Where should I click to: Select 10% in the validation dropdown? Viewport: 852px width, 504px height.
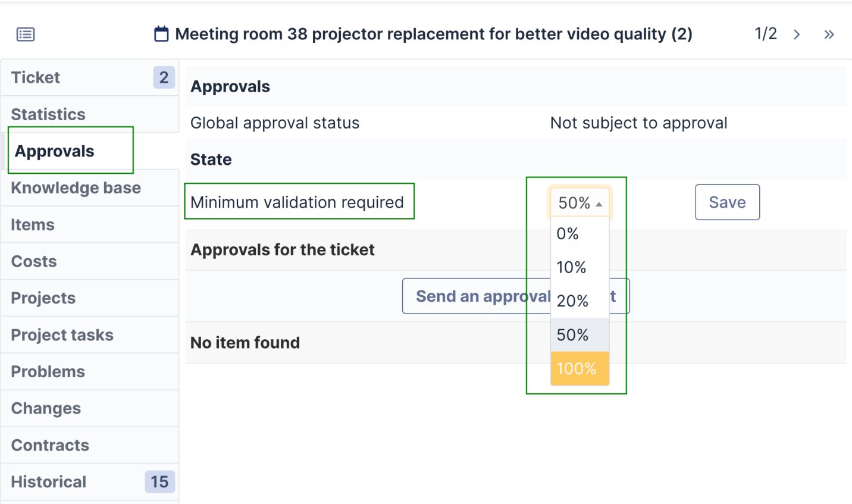tap(571, 267)
